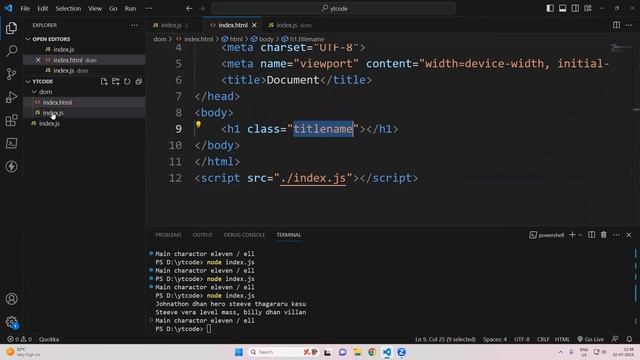
Task: Switch to the Problems panel tab
Action: pyautogui.click(x=168, y=235)
